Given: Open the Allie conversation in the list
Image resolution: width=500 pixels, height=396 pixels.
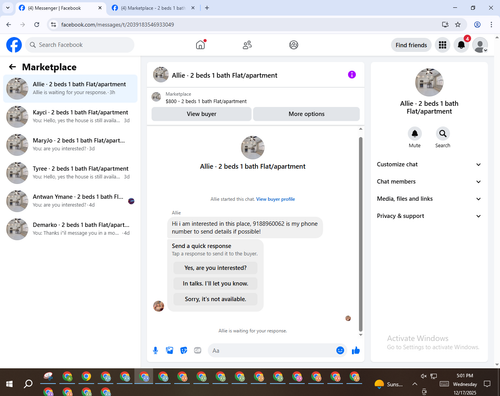Looking at the screenshot, I should (x=70, y=88).
